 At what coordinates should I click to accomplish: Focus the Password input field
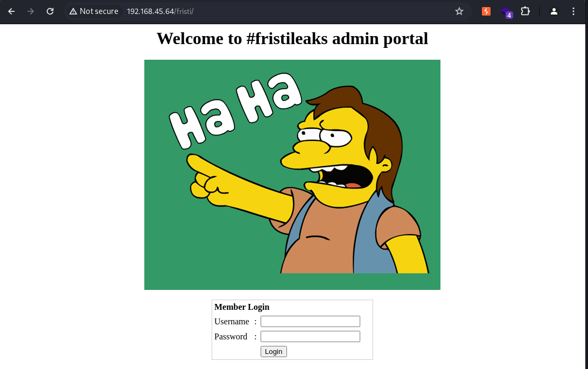click(x=310, y=336)
